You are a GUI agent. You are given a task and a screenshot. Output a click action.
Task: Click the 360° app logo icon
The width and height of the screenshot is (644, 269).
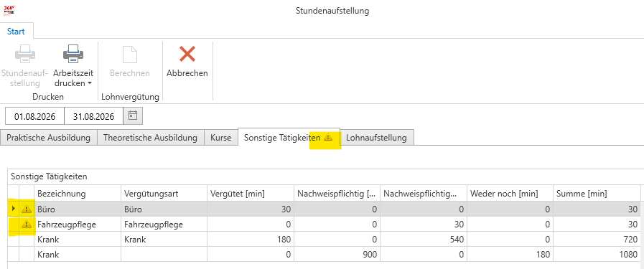[9, 10]
